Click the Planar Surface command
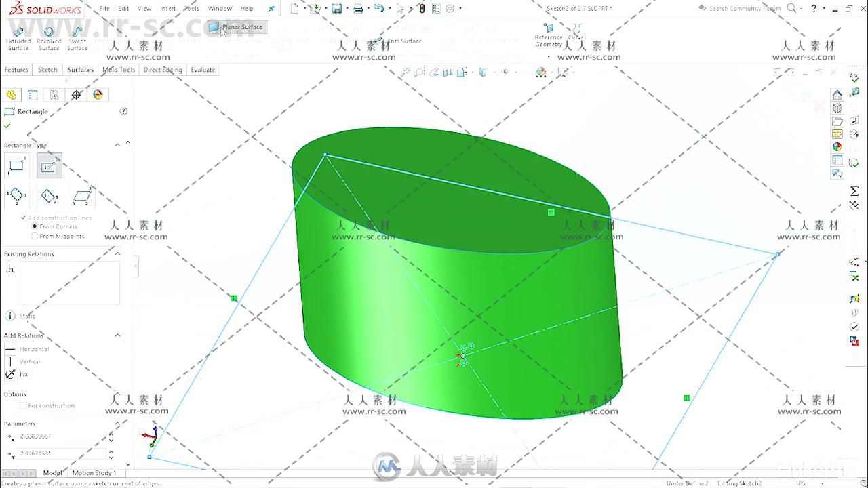Screen dimensions: 868x488 236,27
